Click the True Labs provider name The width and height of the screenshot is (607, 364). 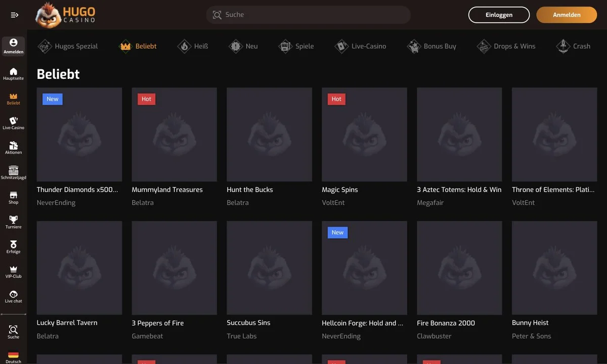pos(242,336)
